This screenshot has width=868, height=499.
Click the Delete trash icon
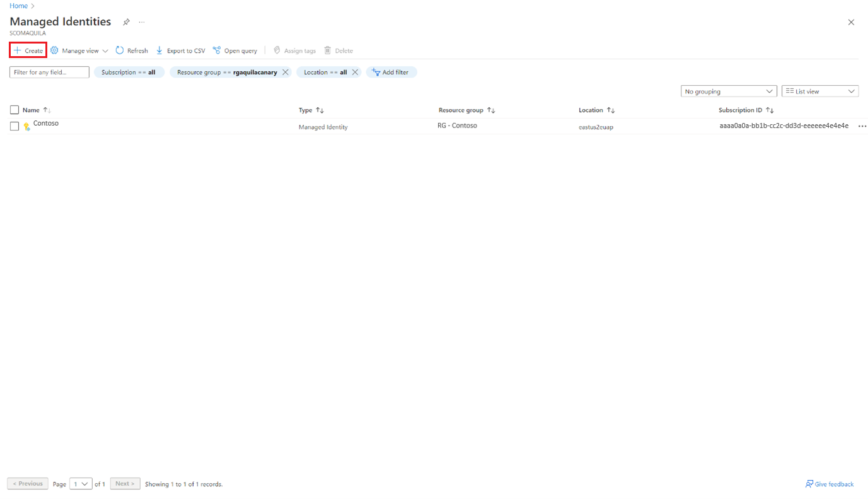coord(326,50)
